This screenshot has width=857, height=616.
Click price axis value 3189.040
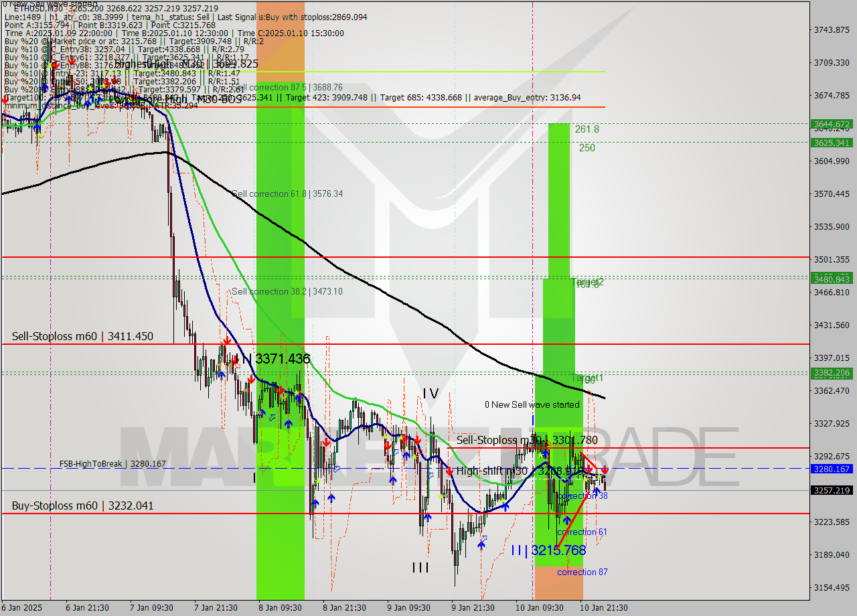pyautogui.click(x=832, y=554)
